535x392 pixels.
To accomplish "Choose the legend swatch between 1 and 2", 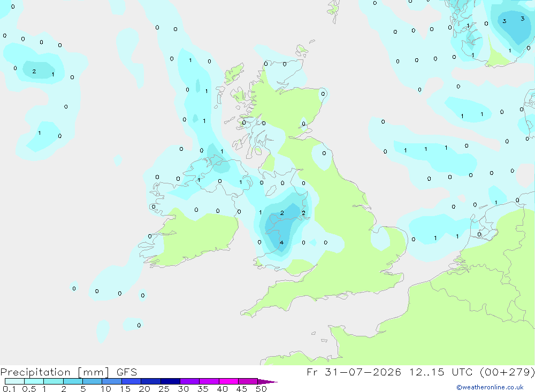I will tap(53, 381).
